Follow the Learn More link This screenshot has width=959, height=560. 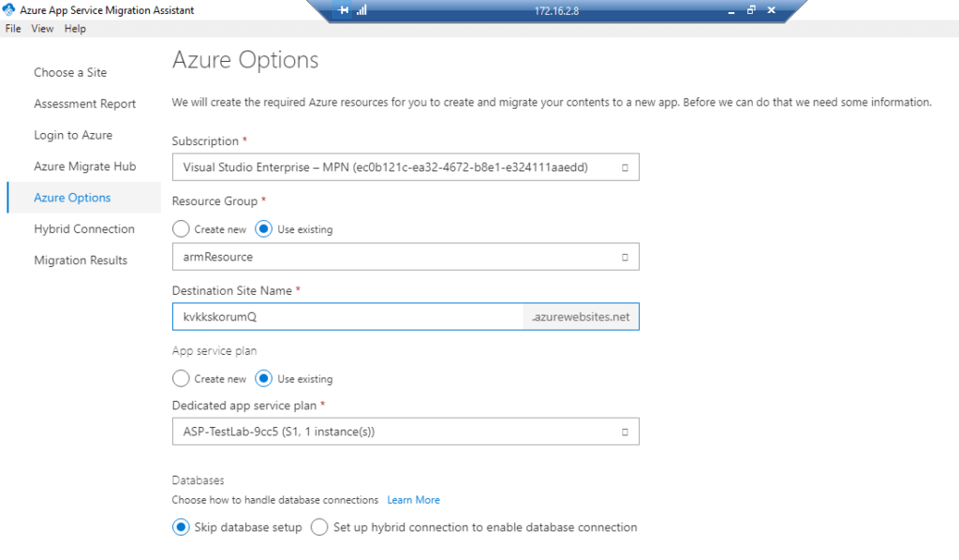(x=413, y=500)
